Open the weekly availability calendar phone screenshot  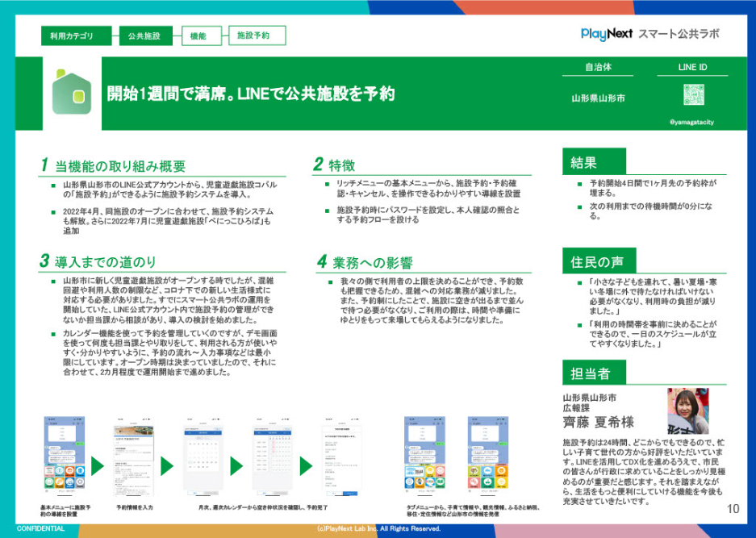[x=273, y=456]
